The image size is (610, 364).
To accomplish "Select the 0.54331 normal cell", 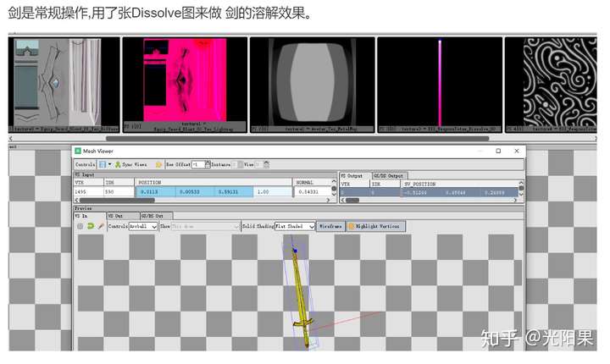I will [x=312, y=191].
